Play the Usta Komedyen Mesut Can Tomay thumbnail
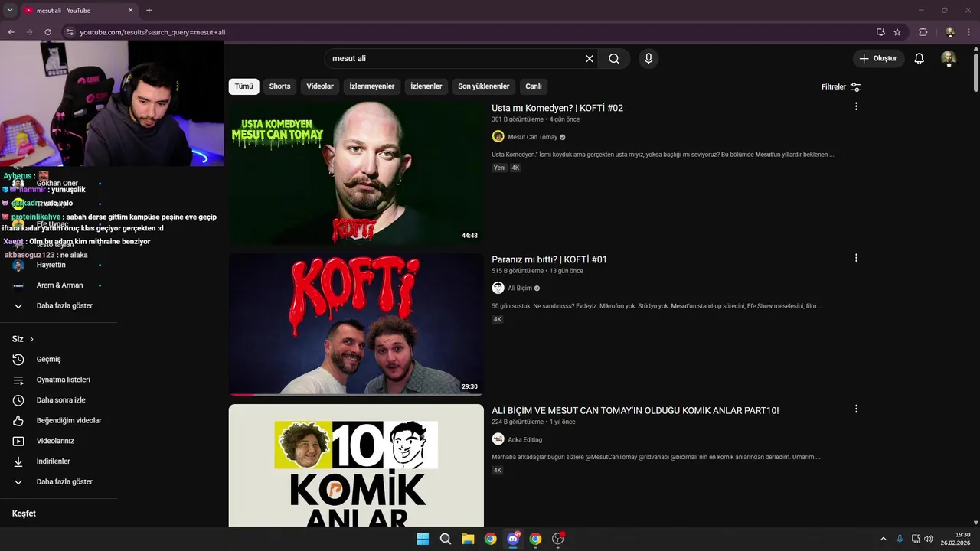Screen dimensions: 980x551 click(356, 173)
